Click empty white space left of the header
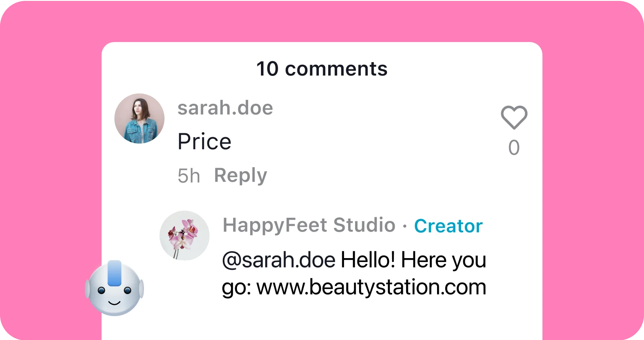 pyautogui.click(x=171, y=69)
